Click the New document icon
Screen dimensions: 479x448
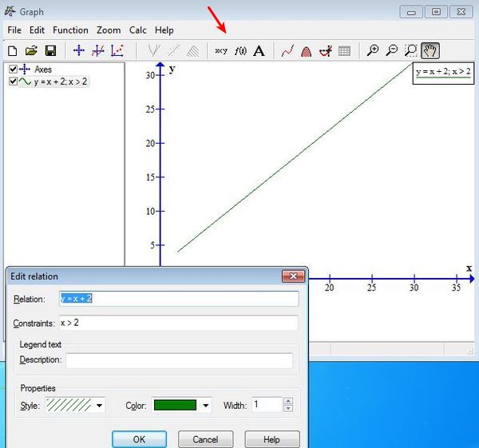[13, 51]
